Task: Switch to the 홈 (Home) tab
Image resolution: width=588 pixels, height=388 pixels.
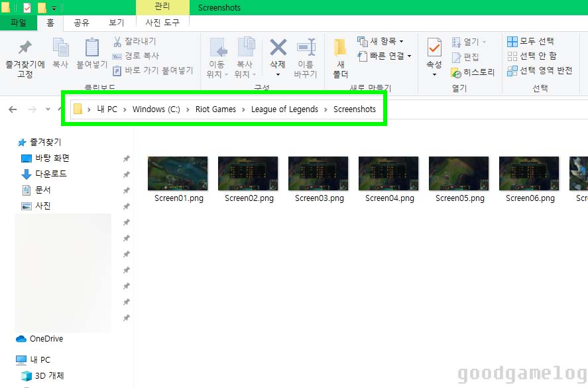Action: 50,23
